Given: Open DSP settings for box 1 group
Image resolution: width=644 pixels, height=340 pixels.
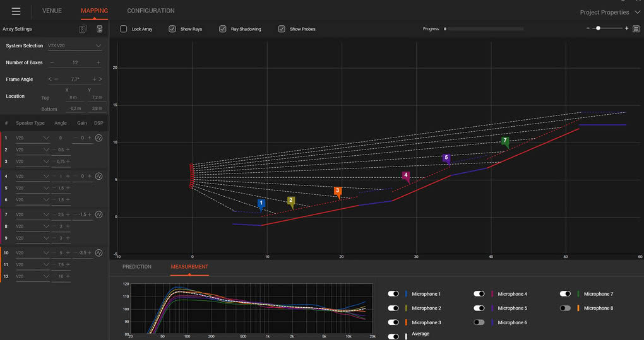Looking at the screenshot, I should (x=98, y=138).
